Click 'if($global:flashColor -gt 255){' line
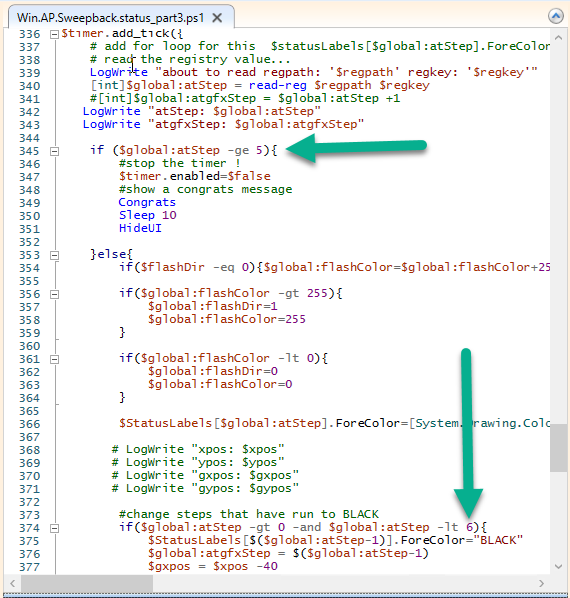 (x=231, y=293)
